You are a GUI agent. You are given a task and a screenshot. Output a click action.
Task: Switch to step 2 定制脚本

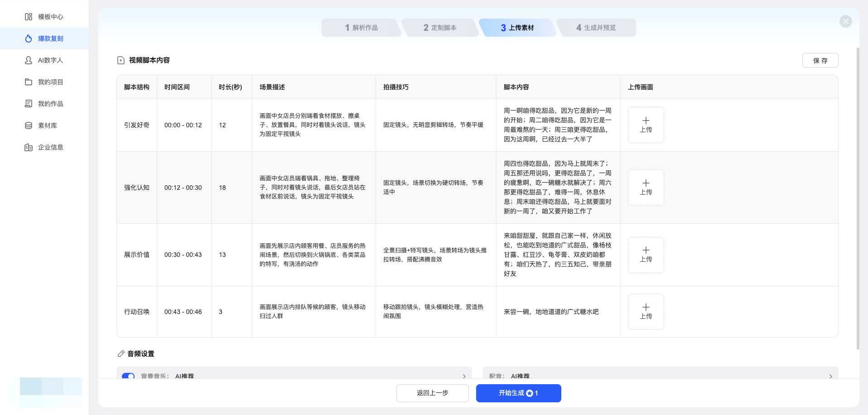coord(440,28)
